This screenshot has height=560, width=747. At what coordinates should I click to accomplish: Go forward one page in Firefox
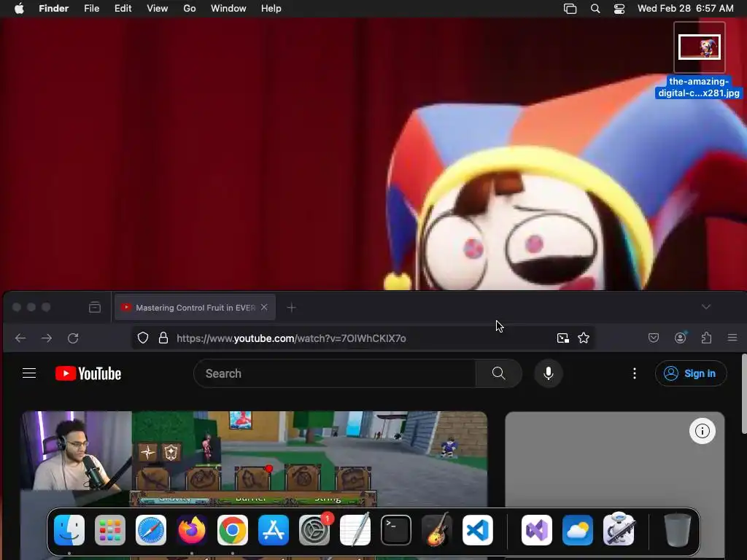click(x=47, y=338)
